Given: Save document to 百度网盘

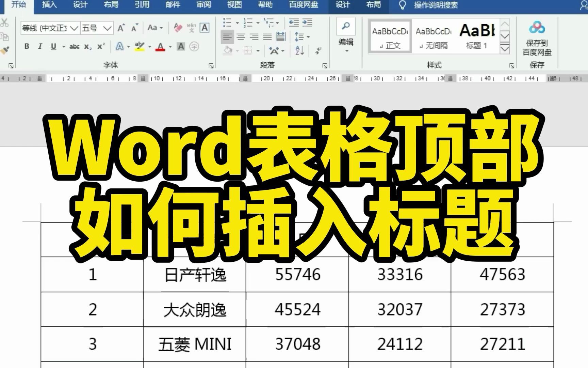Looking at the screenshot, I should 537,38.
